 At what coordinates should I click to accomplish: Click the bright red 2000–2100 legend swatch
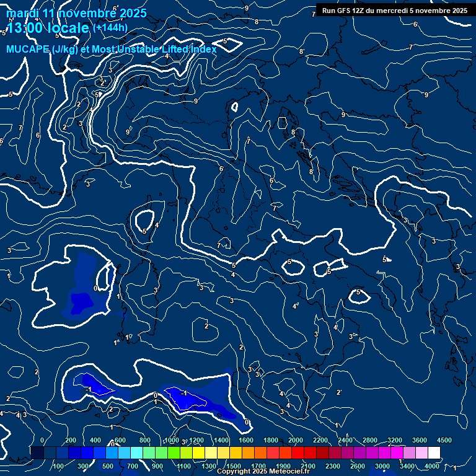point(297,452)
